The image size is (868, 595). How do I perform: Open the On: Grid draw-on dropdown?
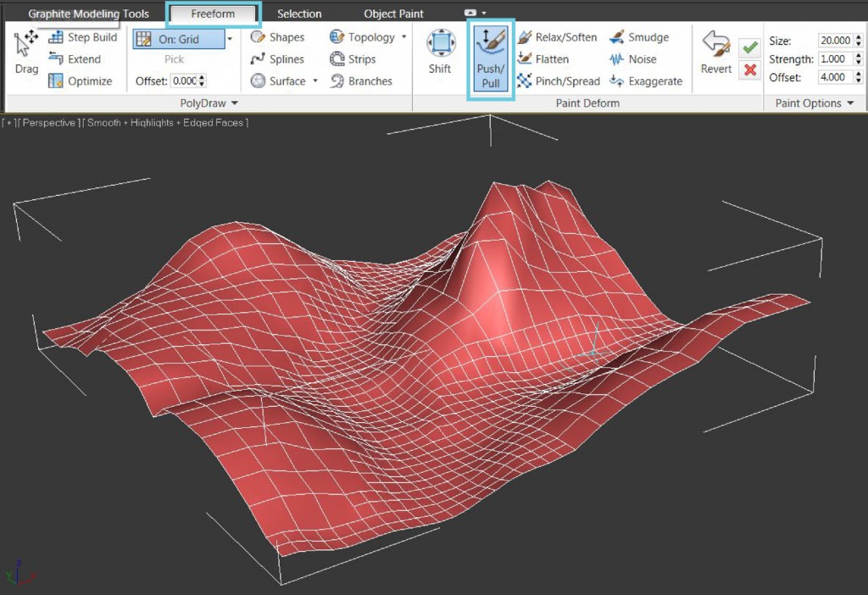[x=230, y=38]
